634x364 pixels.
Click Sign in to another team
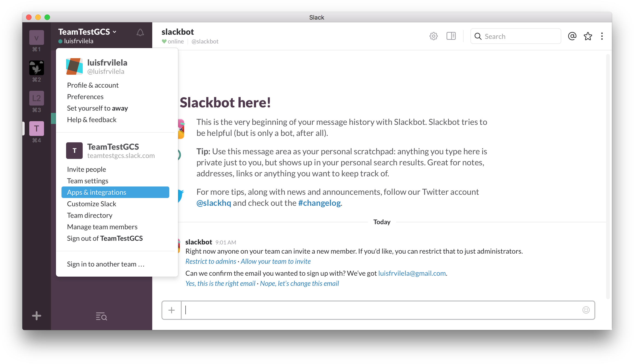(105, 264)
